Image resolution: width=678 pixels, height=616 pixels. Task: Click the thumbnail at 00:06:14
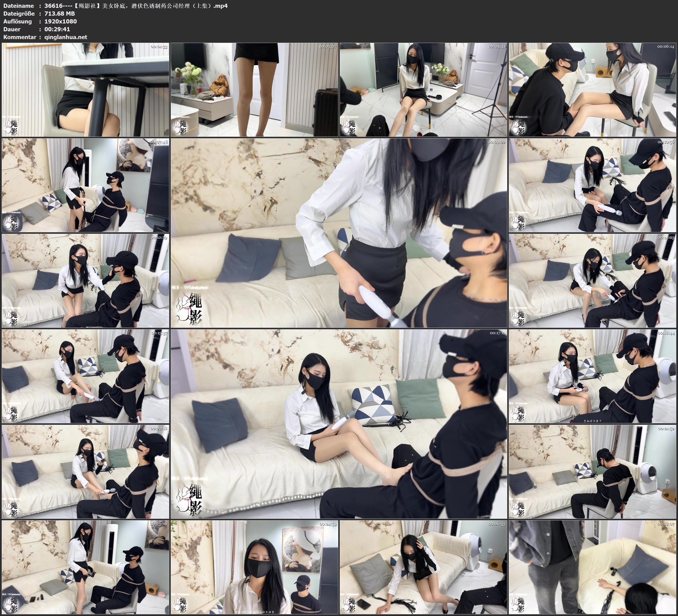[x=592, y=89]
